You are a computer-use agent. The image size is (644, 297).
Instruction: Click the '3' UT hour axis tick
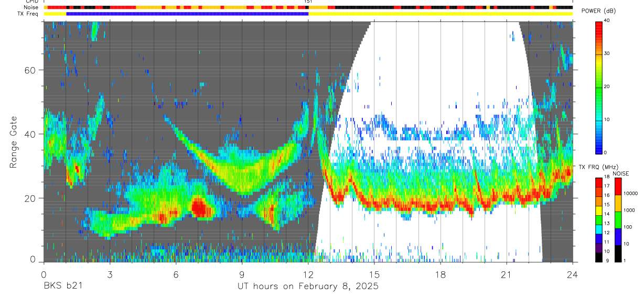coord(110,274)
